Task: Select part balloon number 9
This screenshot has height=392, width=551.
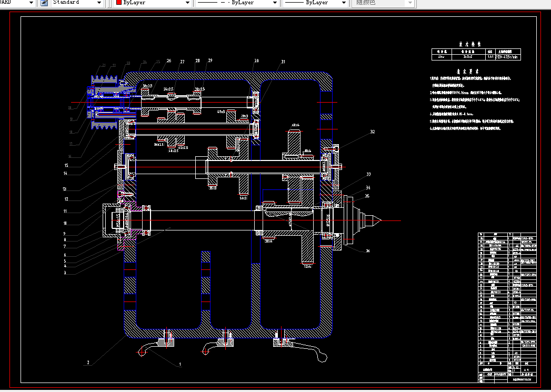Action: 65,234
